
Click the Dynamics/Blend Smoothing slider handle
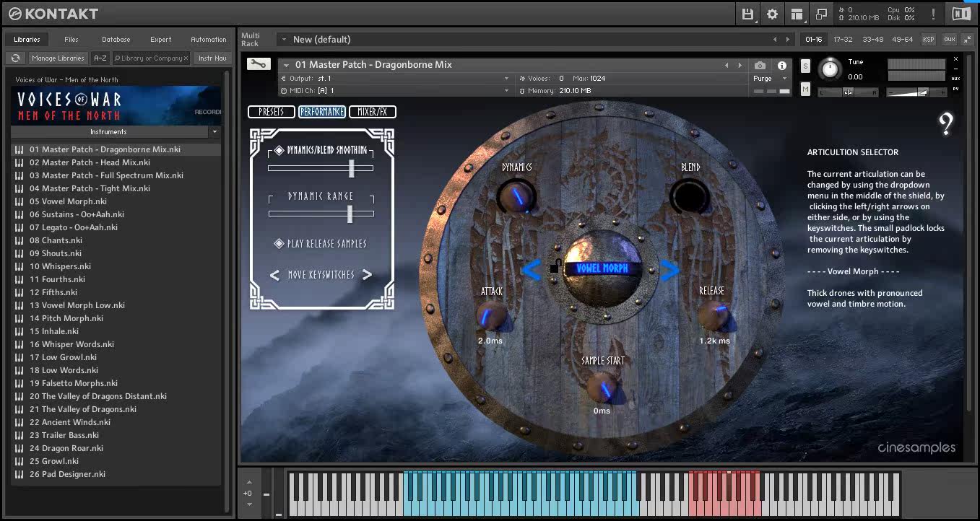click(352, 168)
